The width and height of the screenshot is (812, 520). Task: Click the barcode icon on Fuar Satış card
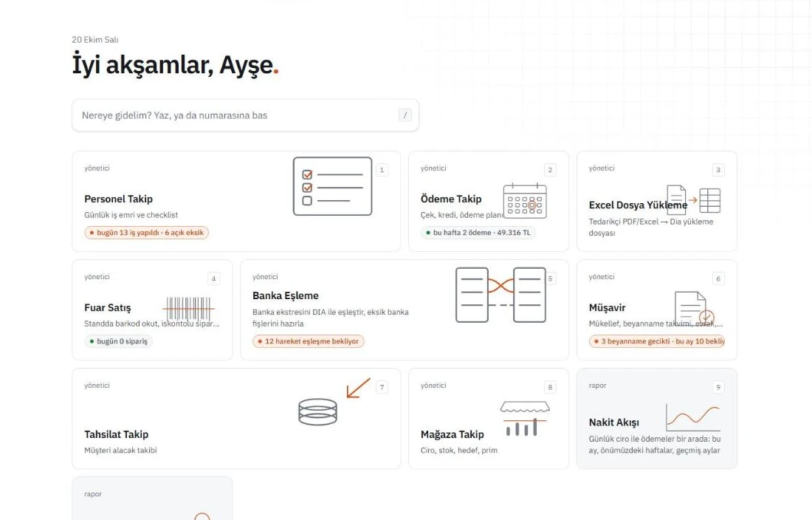[x=188, y=308]
